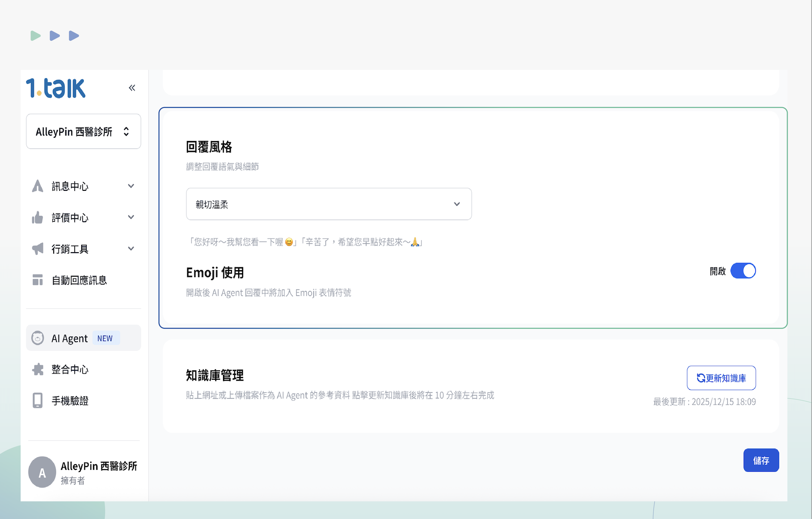The height and width of the screenshot is (519, 812).
Task: Click the 行銷工具 megaphone icon
Action: pos(38,249)
